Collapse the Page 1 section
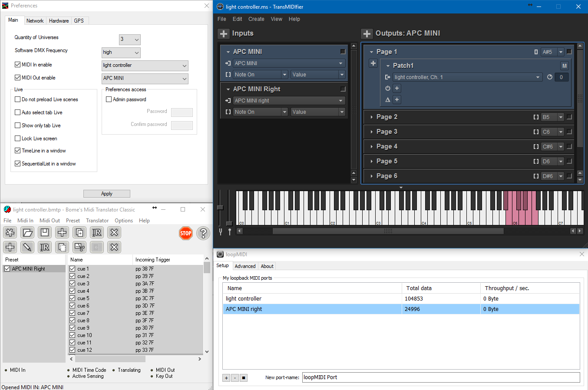This screenshot has height=390, width=588. tap(371, 52)
